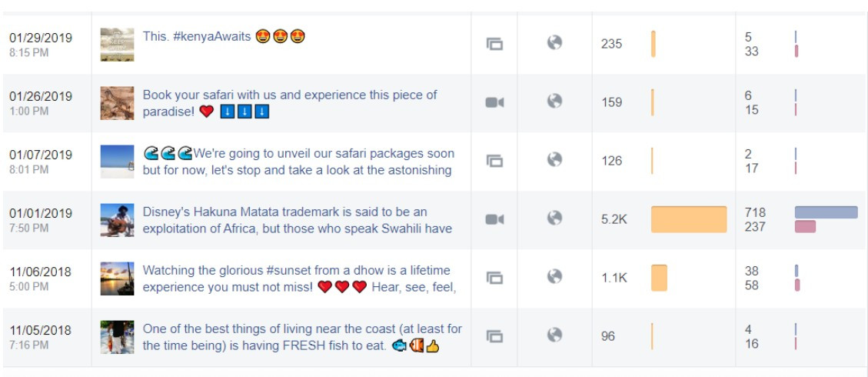Click the fresh fish post thumbnail
The image size is (868, 377).
117,337
